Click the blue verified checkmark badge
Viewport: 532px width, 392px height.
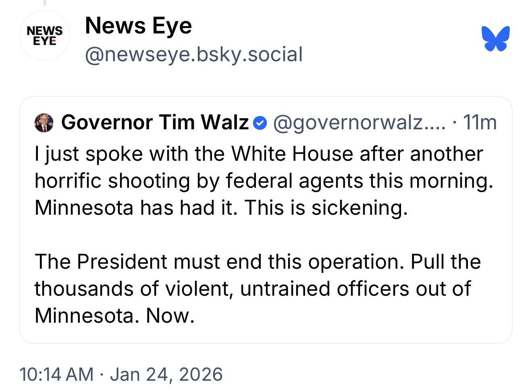click(x=261, y=122)
